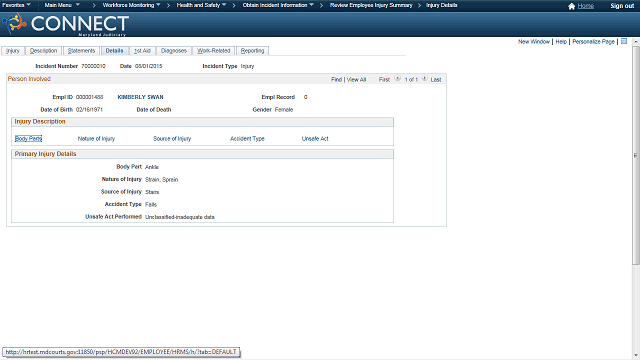Click the Home house icon
The image size is (640, 360).
(571, 6)
